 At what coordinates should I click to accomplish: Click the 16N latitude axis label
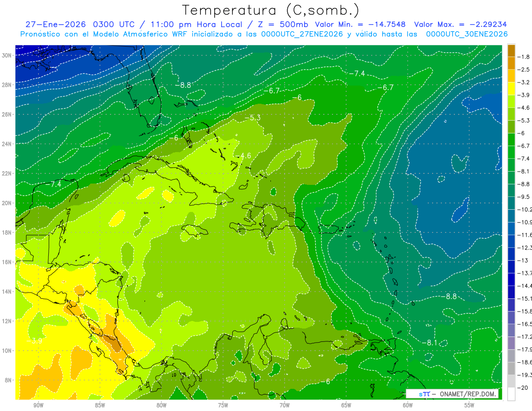tap(8, 262)
